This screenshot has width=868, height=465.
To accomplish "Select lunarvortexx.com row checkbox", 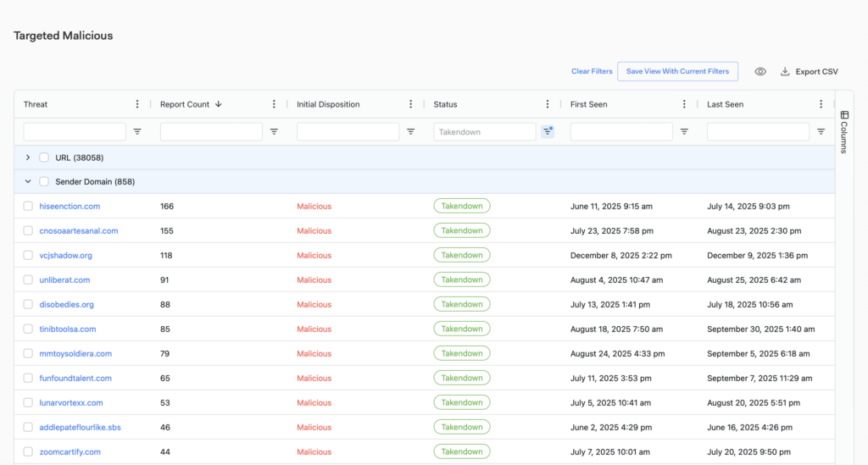I will click(x=28, y=402).
